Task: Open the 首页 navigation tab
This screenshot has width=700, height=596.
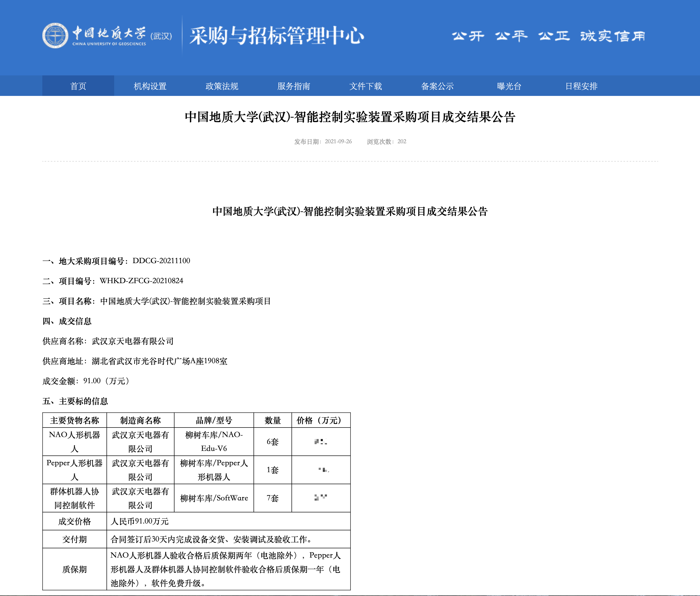Action: click(78, 86)
